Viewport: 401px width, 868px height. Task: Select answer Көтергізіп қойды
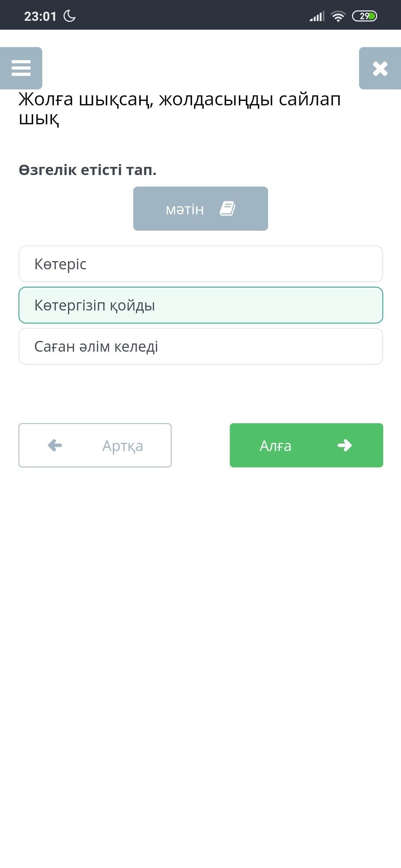pyautogui.click(x=200, y=305)
